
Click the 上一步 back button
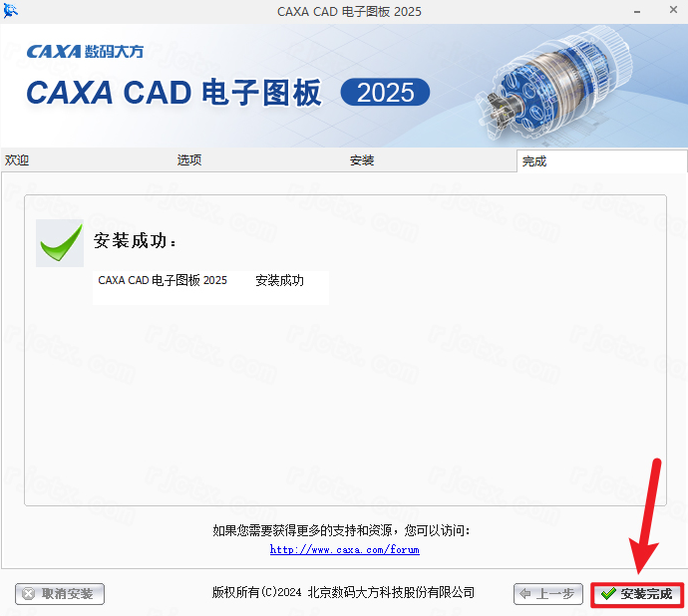(x=548, y=594)
